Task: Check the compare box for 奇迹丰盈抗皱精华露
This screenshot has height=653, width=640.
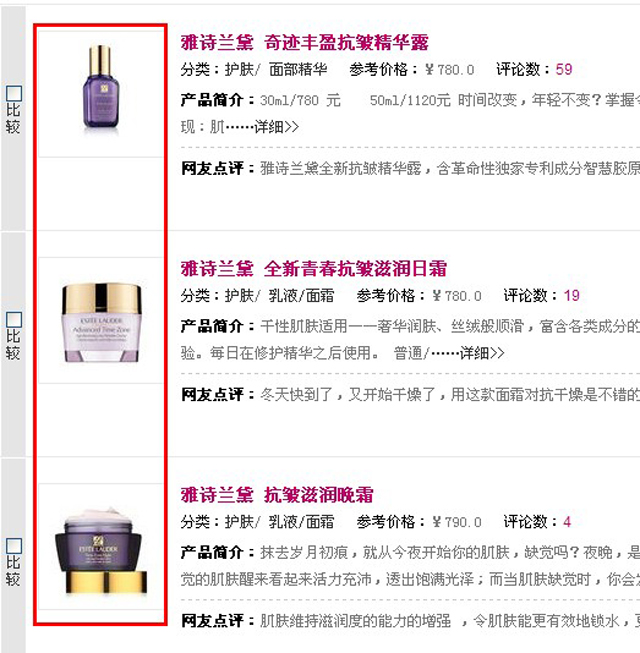Action: tap(14, 93)
